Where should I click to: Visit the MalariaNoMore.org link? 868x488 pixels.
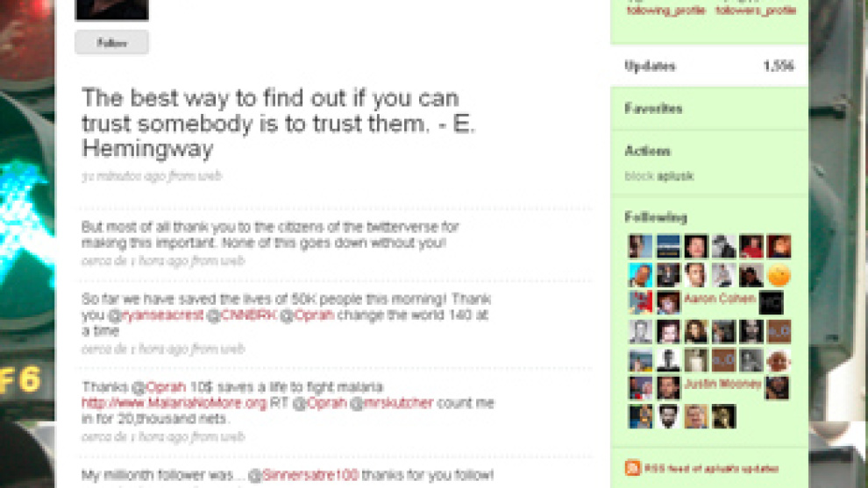[x=174, y=403]
